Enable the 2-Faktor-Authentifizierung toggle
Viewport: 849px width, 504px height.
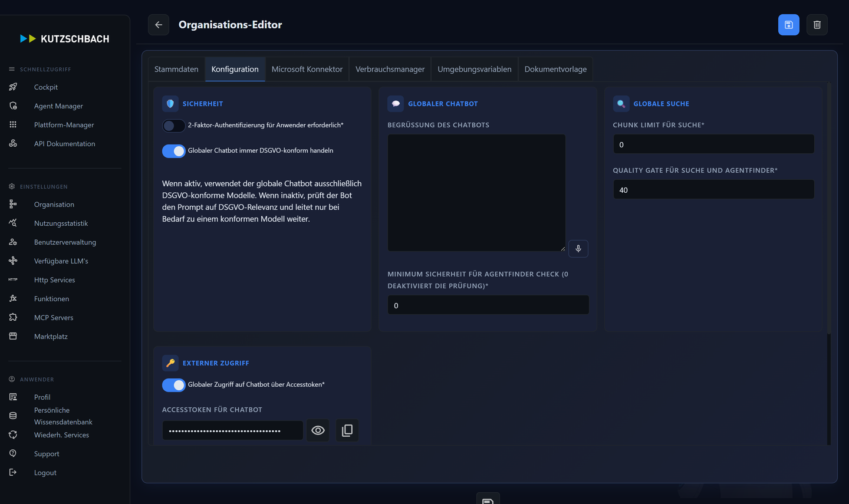[x=174, y=126]
